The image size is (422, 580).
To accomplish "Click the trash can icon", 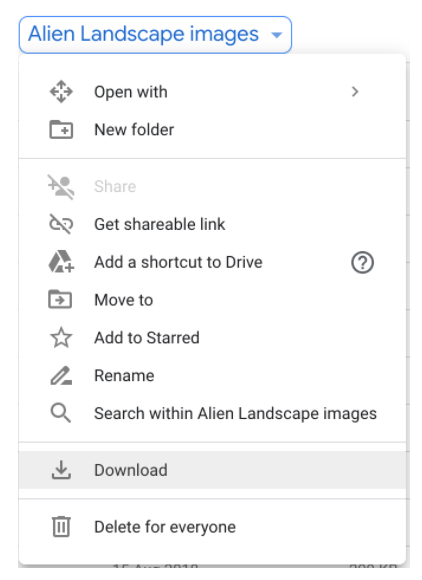I will click(61, 526).
